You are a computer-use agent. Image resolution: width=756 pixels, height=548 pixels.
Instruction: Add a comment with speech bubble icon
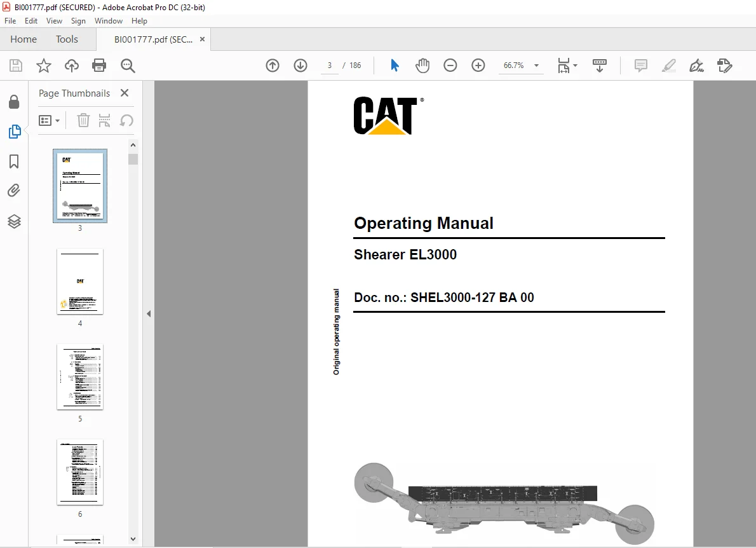click(641, 65)
